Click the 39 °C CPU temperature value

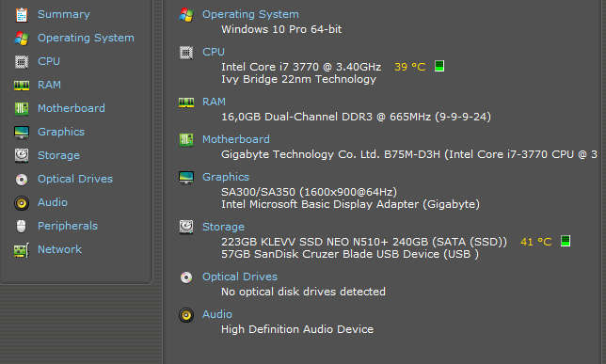coord(409,67)
